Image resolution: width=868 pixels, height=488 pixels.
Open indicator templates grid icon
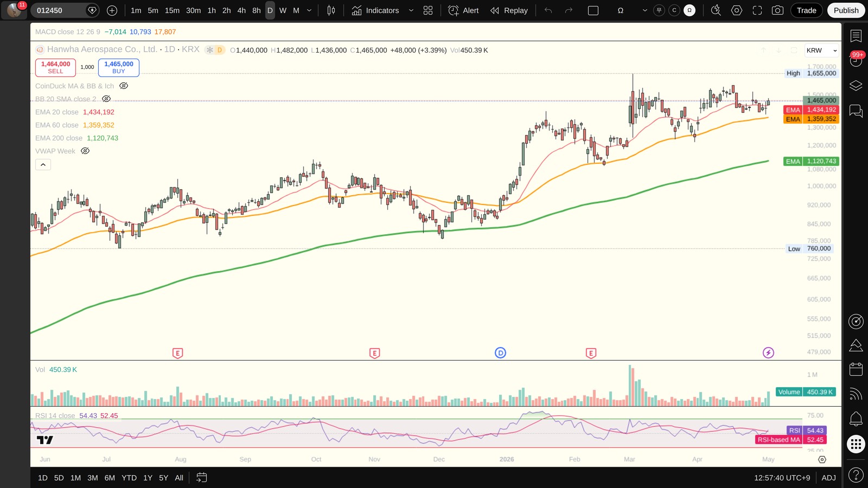[x=428, y=10]
